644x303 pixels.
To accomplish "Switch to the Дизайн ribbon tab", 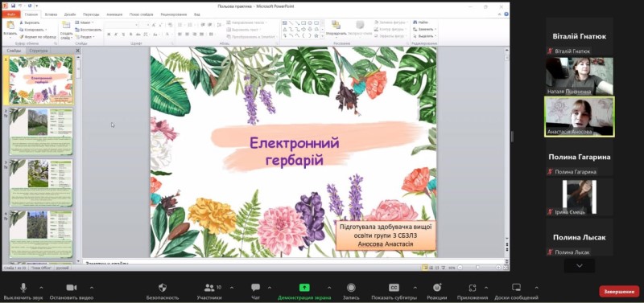I will 69,14.
